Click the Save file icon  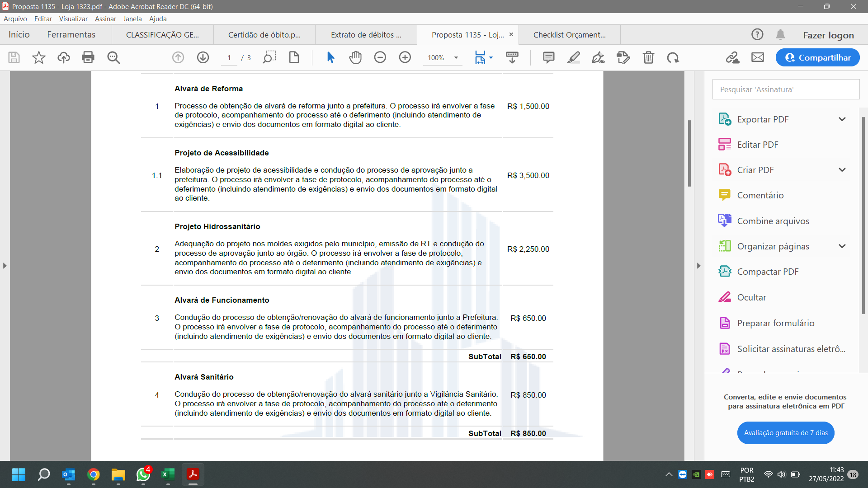coord(14,57)
